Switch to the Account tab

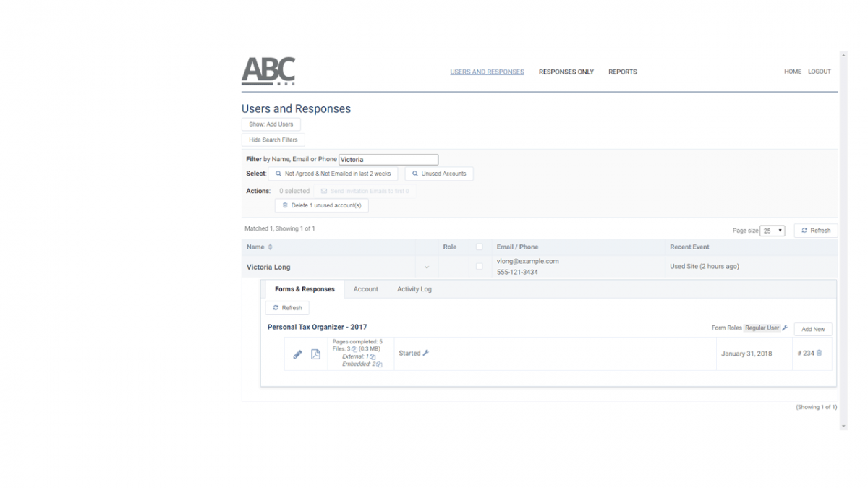pyautogui.click(x=365, y=289)
